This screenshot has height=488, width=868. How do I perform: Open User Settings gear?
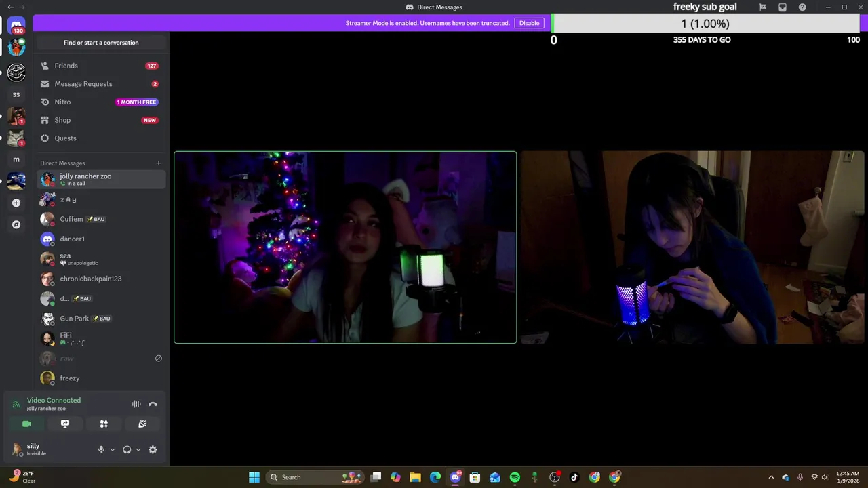pos(153,449)
